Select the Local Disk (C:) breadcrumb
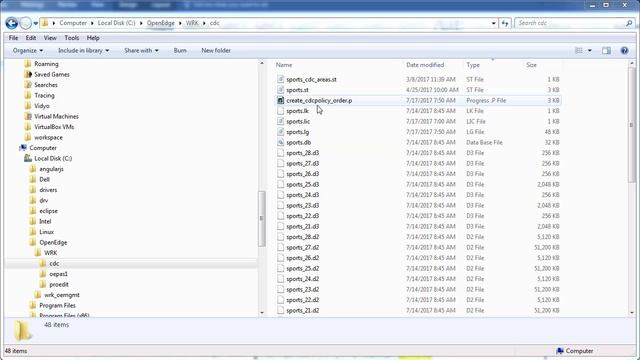 coord(116,23)
